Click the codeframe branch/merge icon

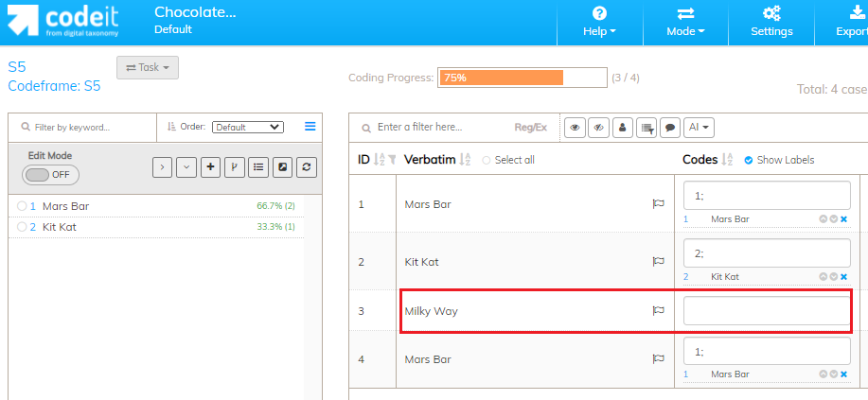234,167
